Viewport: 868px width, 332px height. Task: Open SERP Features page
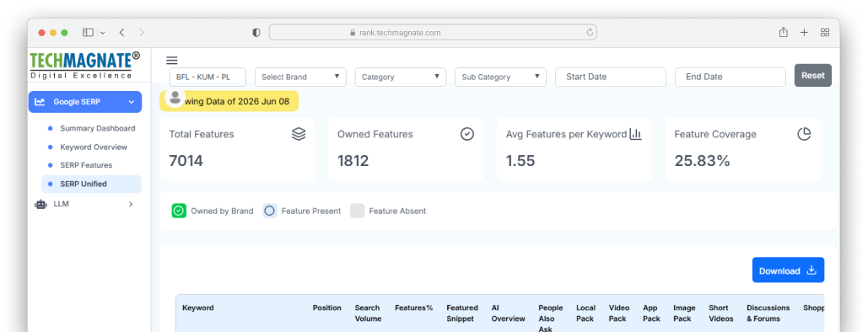pyautogui.click(x=86, y=165)
